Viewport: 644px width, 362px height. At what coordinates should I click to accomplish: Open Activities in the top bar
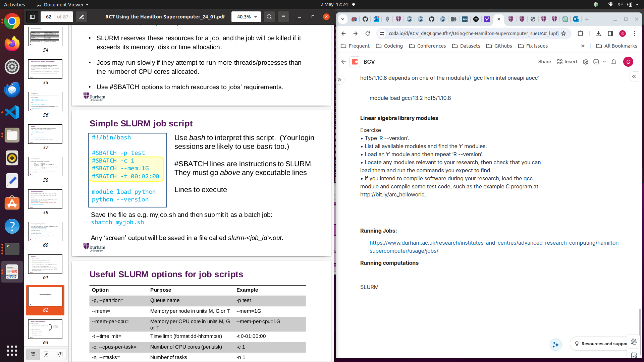click(14, 4)
